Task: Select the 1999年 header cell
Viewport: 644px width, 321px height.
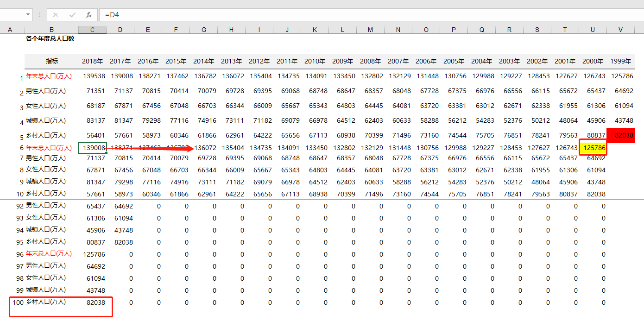Action: tap(621, 61)
